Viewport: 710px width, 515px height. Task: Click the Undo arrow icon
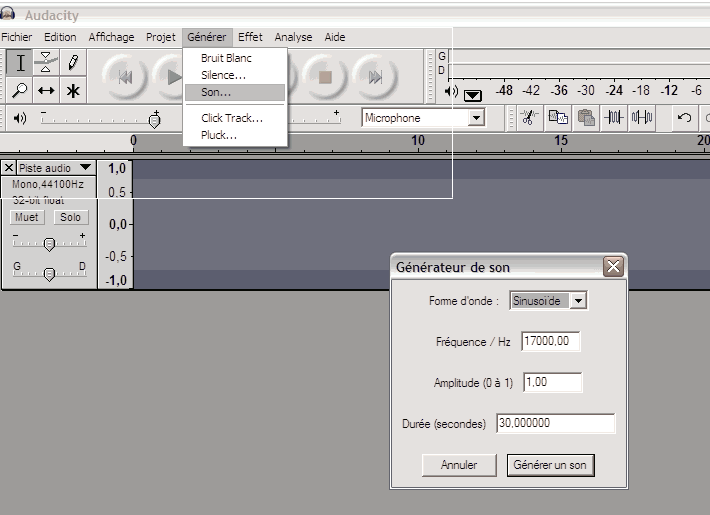click(x=684, y=118)
